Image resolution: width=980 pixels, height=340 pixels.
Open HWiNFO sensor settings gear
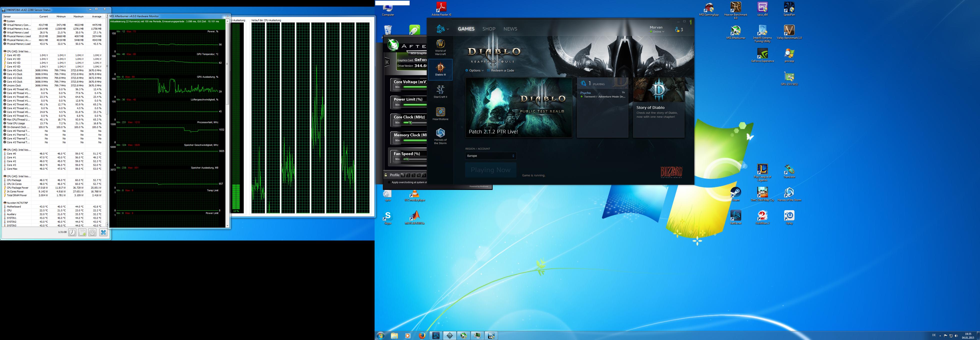pyautogui.click(x=92, y=232)
